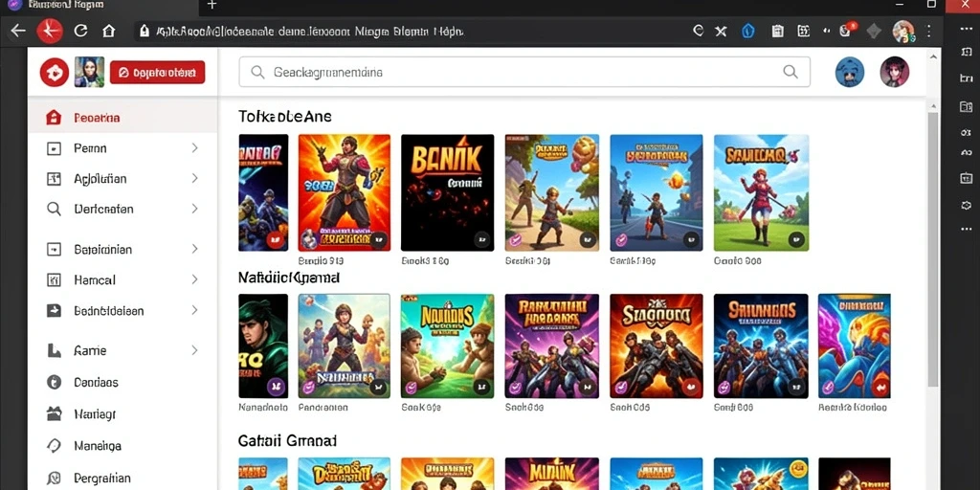The image size is (980, 490).
Task: Select the Pergraitian sidebar item
Action: (x=122, y=479)
